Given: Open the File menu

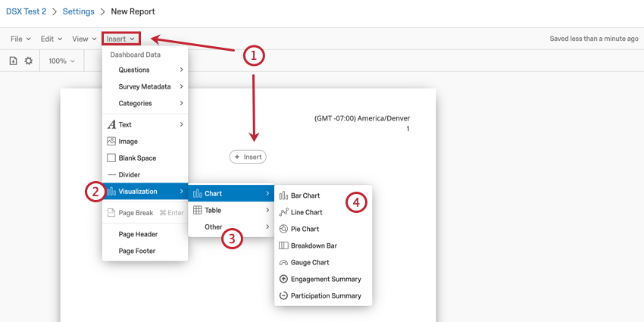Looking at the screenshot, I should click(x=20, y=39).
